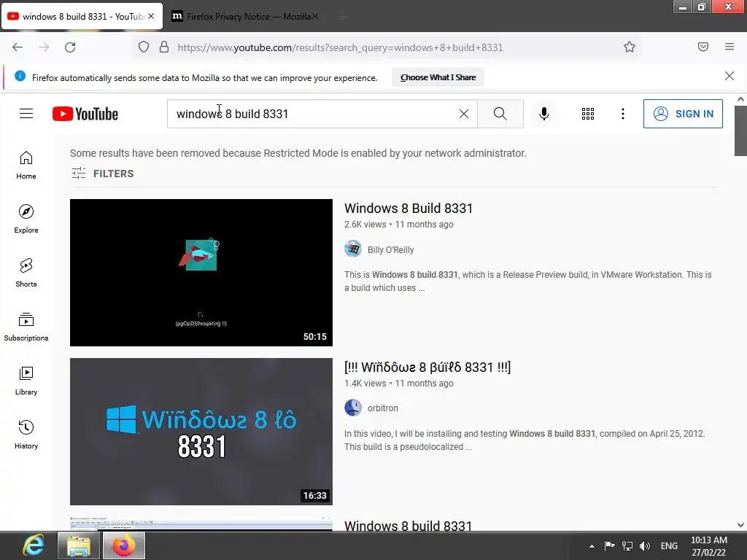This screenshot has height=560, width=747.
Task: Open the Billy O'Reilly channel name
Action: click(x=391, y=249)
